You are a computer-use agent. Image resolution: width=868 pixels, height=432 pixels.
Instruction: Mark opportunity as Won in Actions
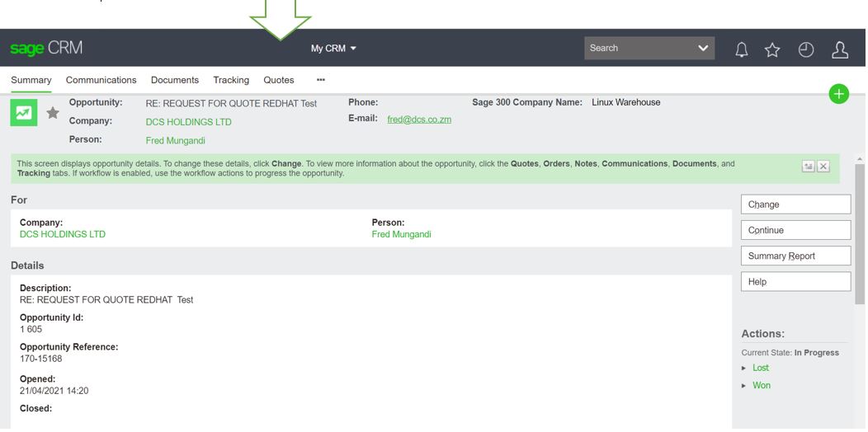761,385
